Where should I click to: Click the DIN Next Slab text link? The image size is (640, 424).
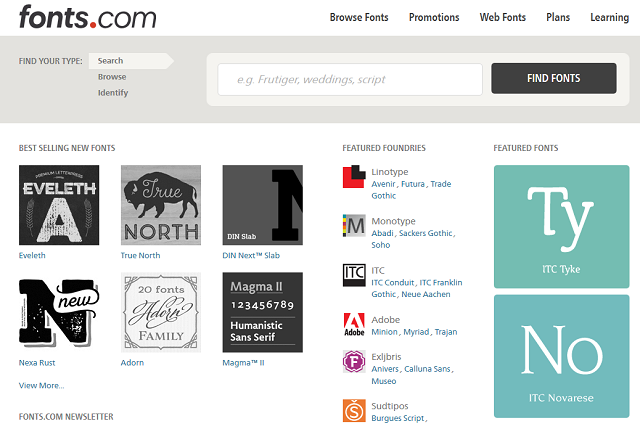coord(251,255)
